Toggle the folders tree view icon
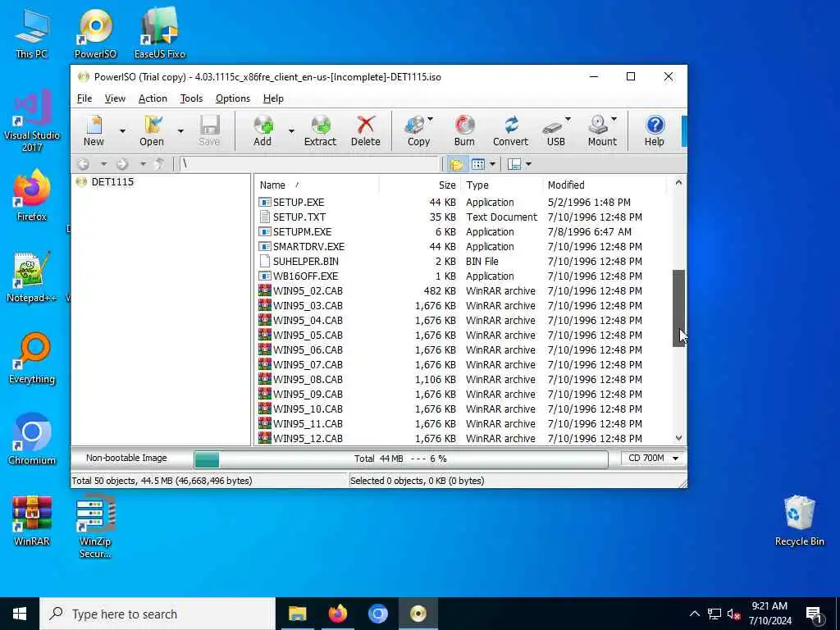Screen dimensions: 840x630 tap(456, 164)
